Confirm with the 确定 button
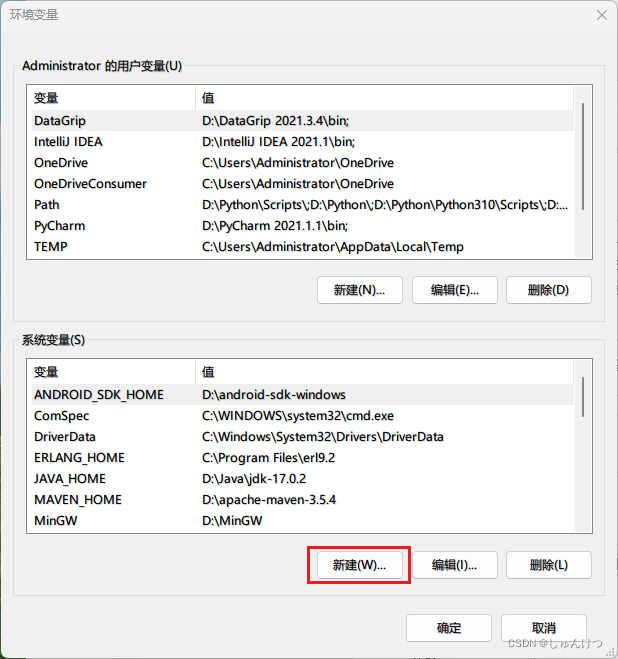 449,628
